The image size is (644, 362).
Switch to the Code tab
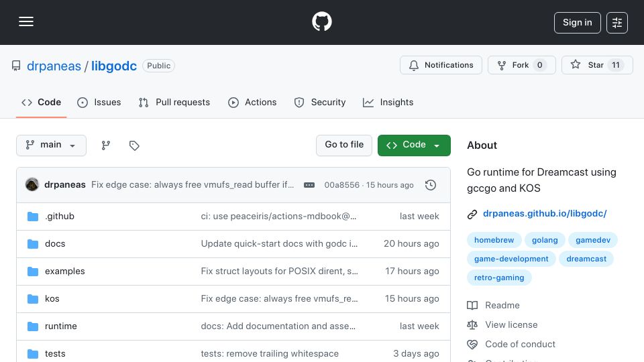pyautogui.click(x=41, y=103)
